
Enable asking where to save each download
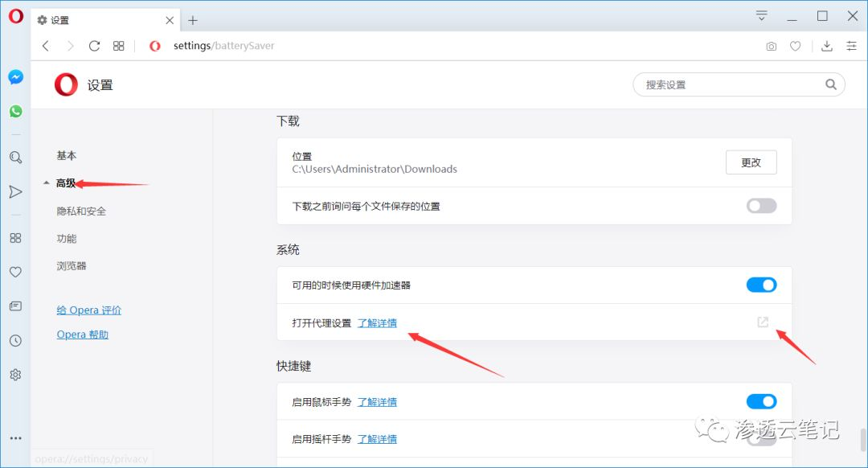tap(761, 206)
